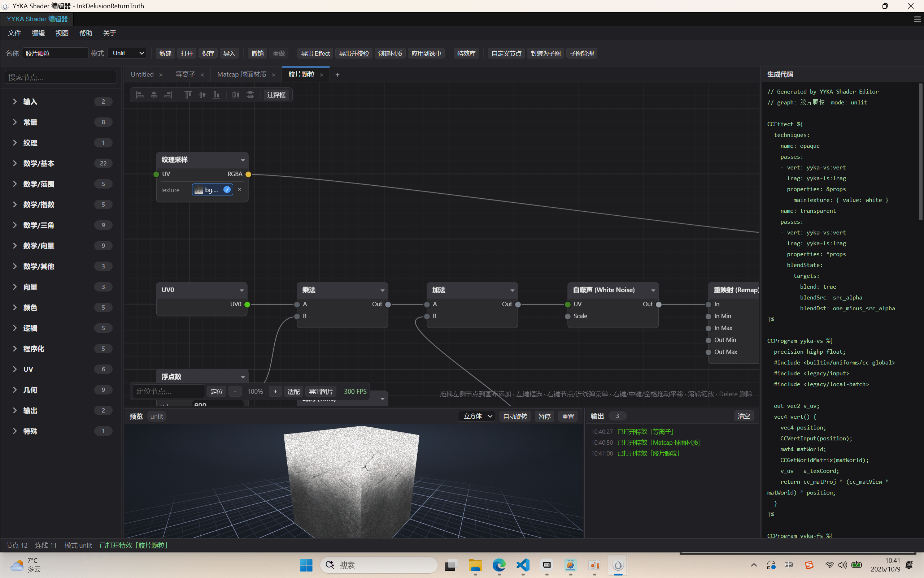Align selected nodes to the bottom edge
The width and height of the screenshot is (924, 578).
click(x=216, y=95)
